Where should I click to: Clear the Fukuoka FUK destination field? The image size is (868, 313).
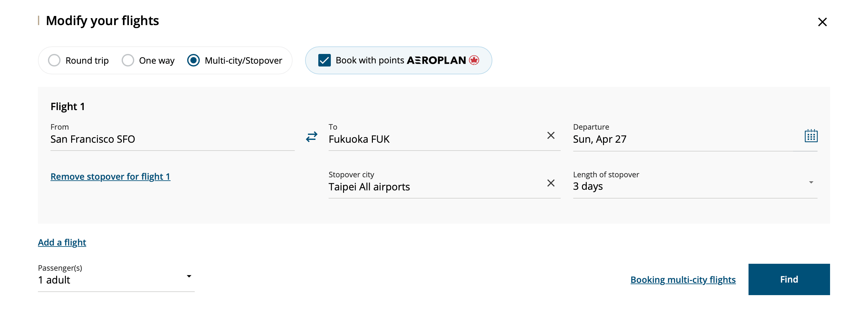click(551, 135)
